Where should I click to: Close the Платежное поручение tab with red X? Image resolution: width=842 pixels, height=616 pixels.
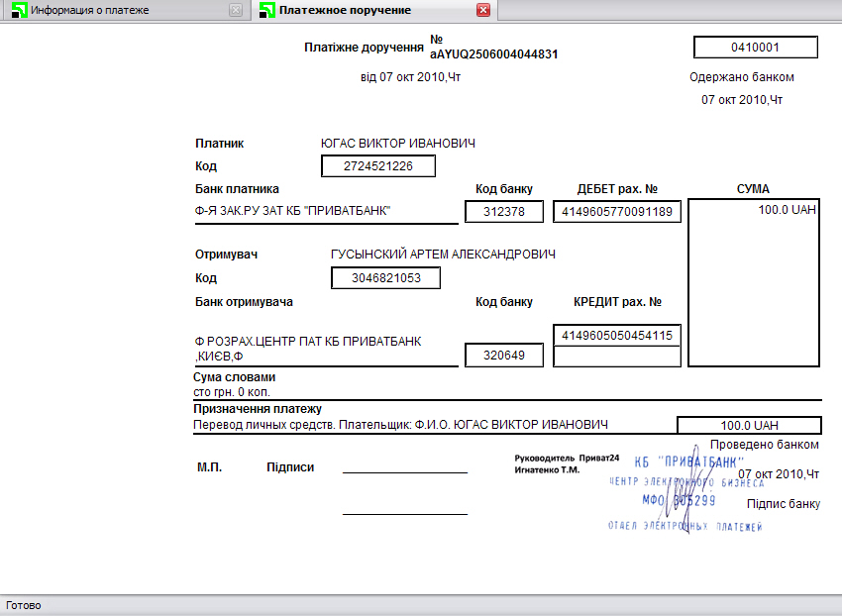tap(483, 10)
